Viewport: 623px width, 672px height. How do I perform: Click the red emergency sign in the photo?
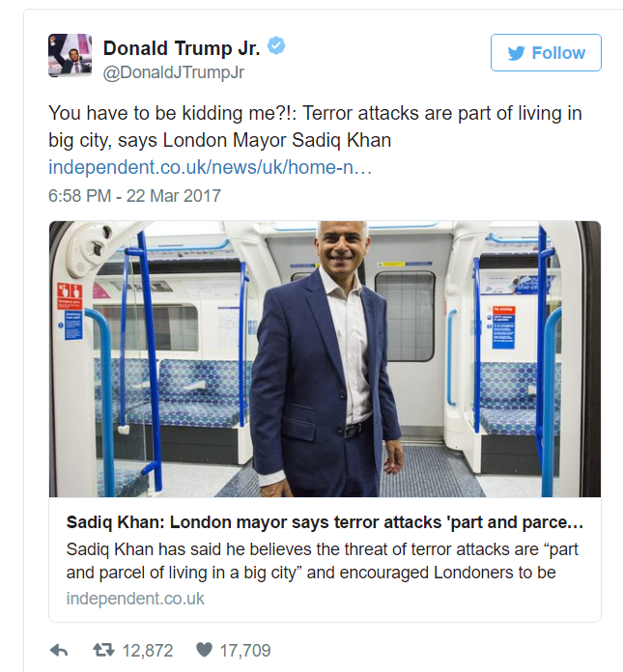coord(70,295)
